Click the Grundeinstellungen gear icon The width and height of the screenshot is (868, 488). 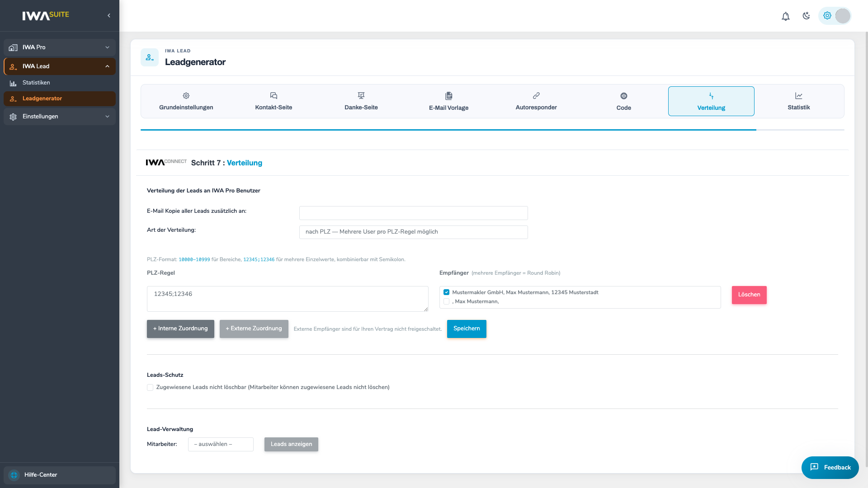[186, 96]
